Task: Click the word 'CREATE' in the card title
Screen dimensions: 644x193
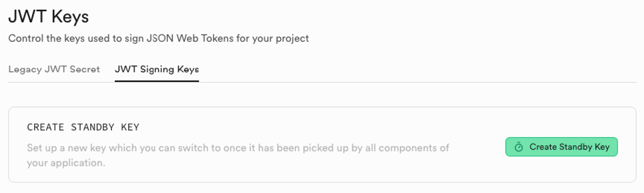Action: [45, 127]
